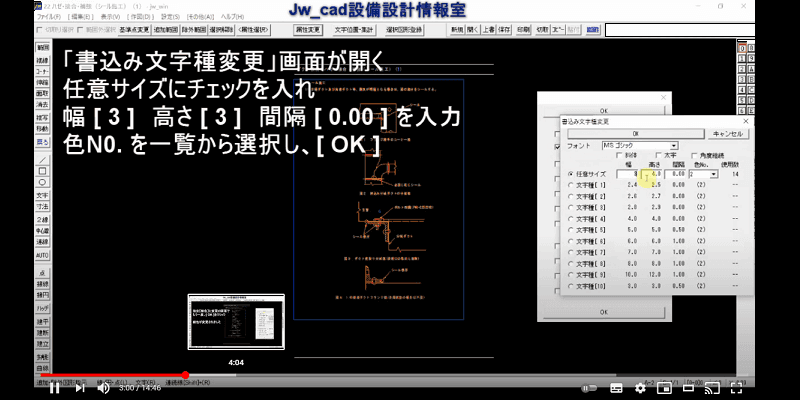Click the 4:04 preview thumbnail
Screen dimensions: 800x400
(236, 322)
